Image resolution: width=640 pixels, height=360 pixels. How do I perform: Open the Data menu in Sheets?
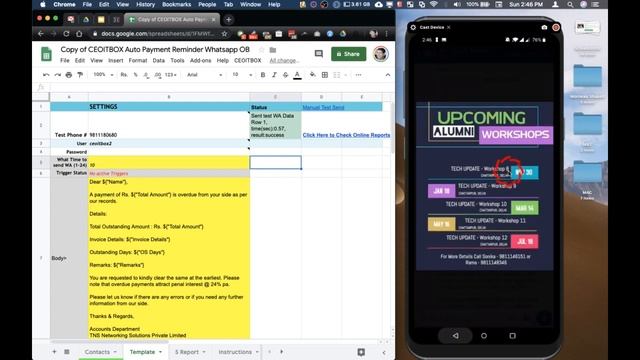159,60
